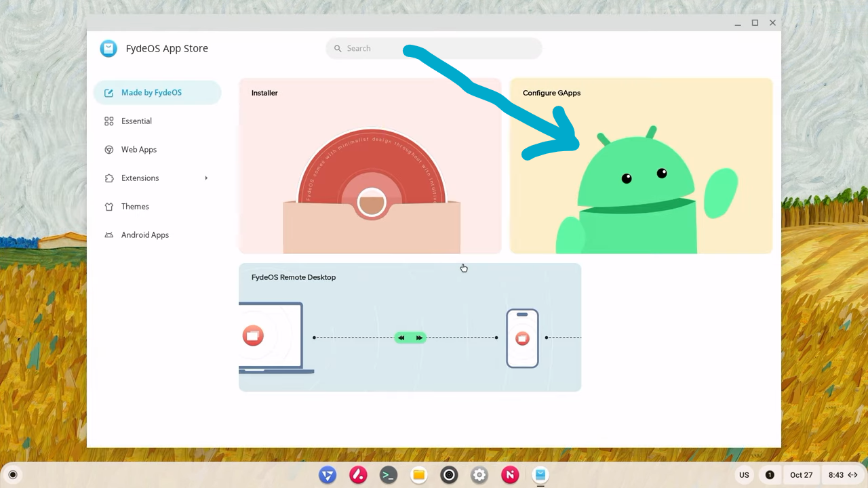Screen dimensions: 868x488
Task: Click the FydeOS App Store logo icon
Action: [x=108, y=48]
